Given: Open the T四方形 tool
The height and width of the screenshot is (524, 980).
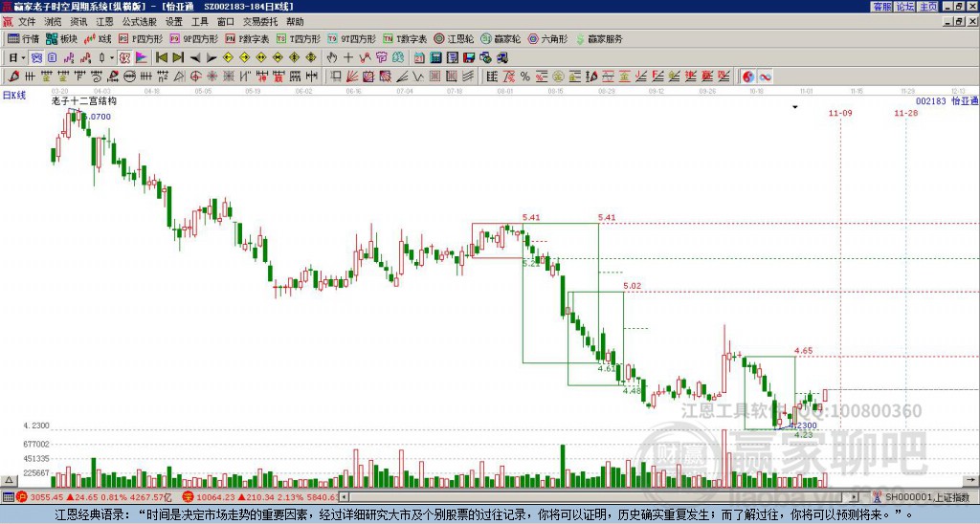Looking at the screenshot, I should [299, 38].
